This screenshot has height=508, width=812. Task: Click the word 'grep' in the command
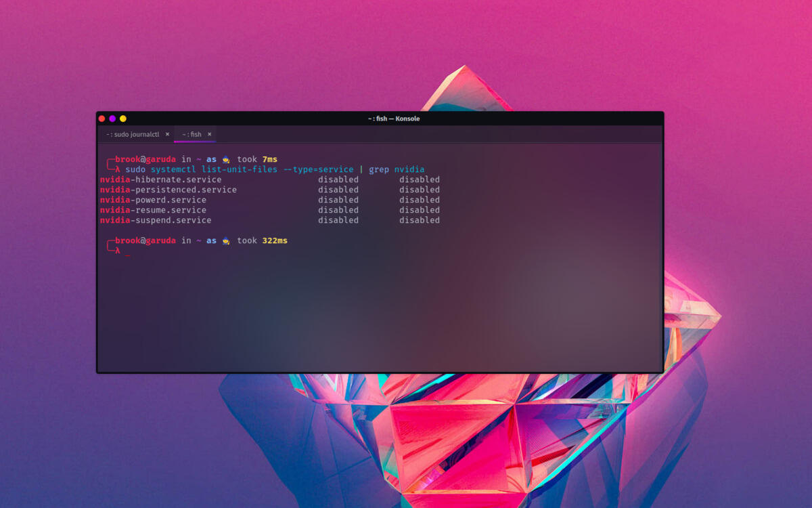click(x=379, y=169)
